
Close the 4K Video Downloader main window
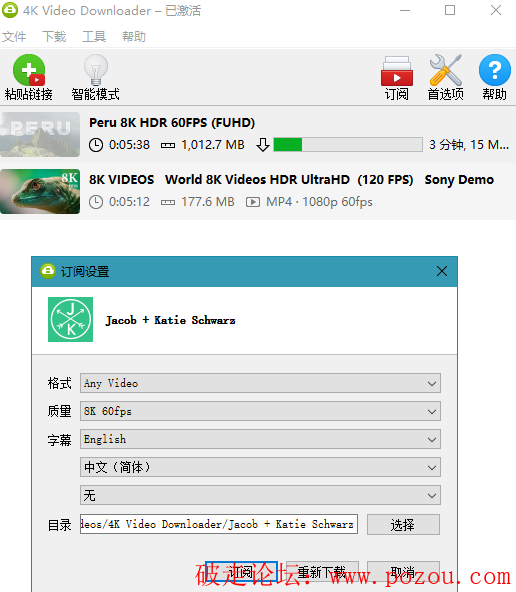tap(496, 10)
